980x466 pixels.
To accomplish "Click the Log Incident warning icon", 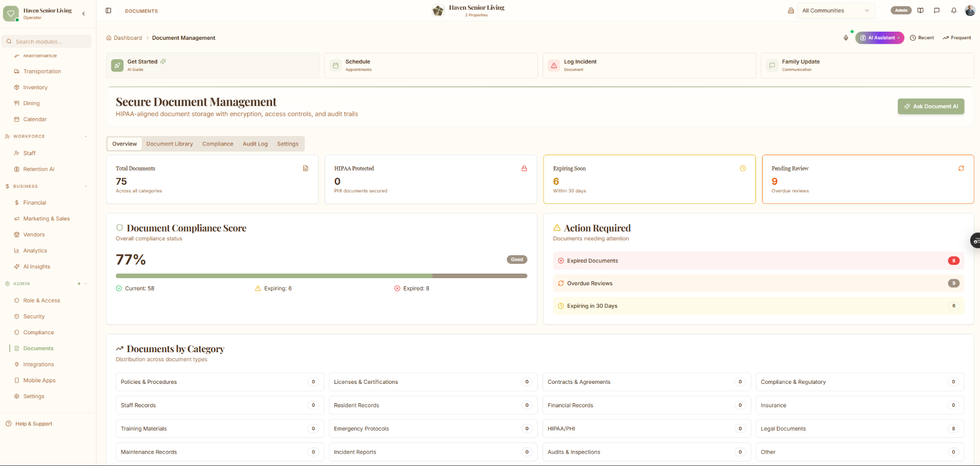I will tap(554, 65).
